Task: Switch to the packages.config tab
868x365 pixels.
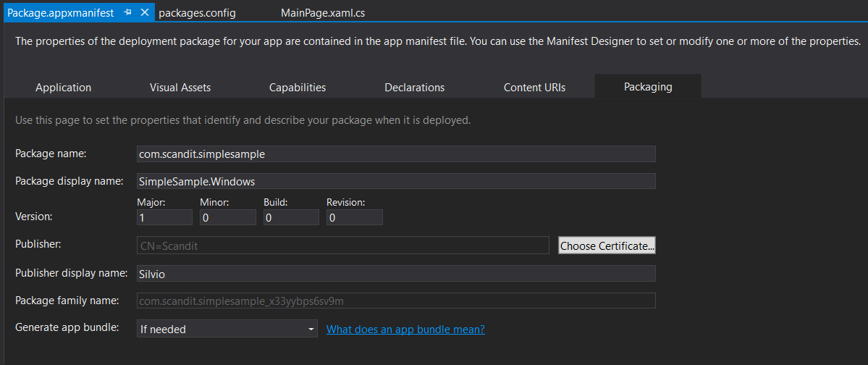Action: [x=197, y=13]
